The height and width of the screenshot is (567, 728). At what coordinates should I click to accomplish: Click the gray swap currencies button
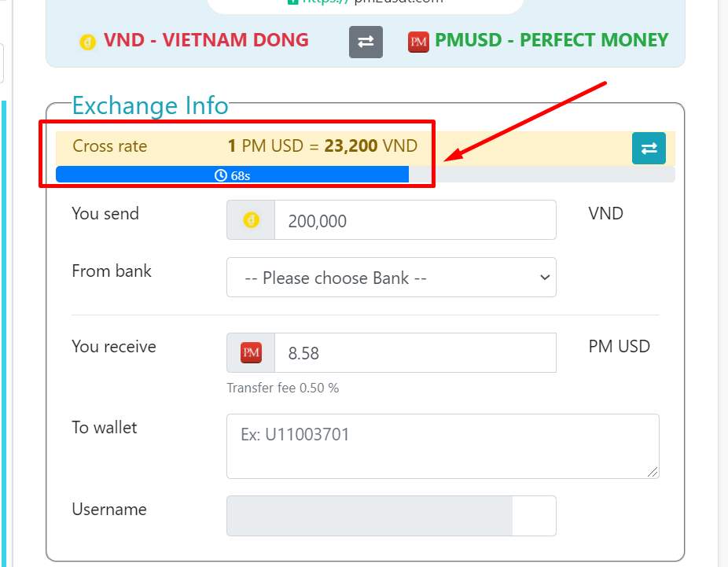pos(366,42)
